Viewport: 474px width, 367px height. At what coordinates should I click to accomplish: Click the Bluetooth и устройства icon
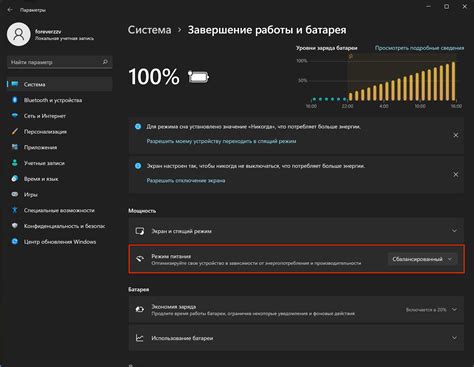pyautogui.click(x=15, y=100)
